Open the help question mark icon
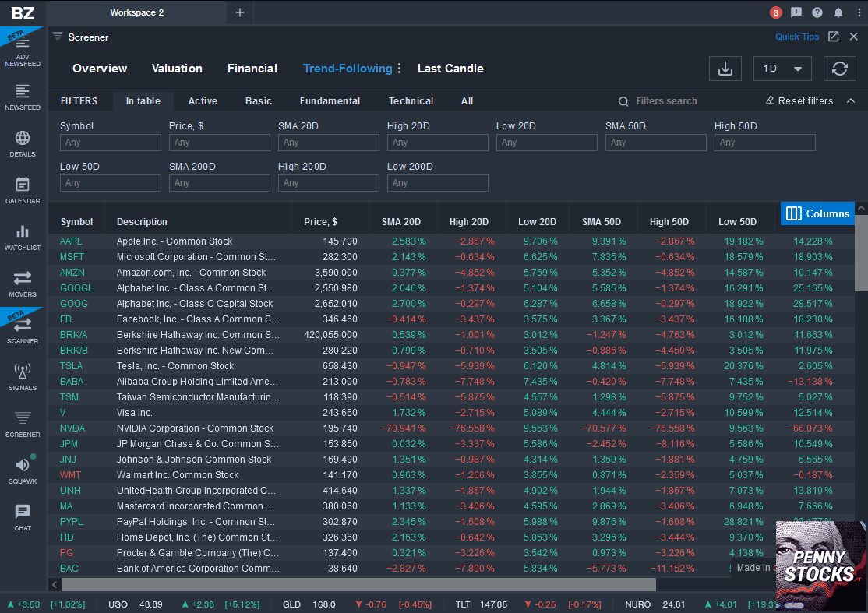This screenshot has width=868, height=613. click(x=817, y=12)
